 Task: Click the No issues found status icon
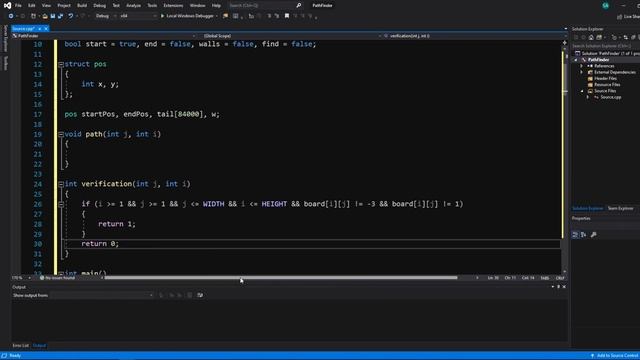tap(42, 278)
